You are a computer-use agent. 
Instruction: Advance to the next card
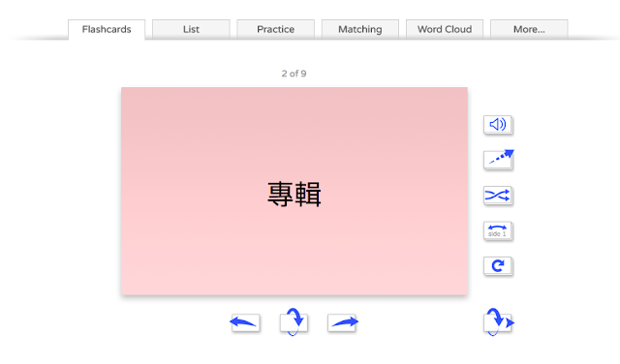[x=342, y=322]
